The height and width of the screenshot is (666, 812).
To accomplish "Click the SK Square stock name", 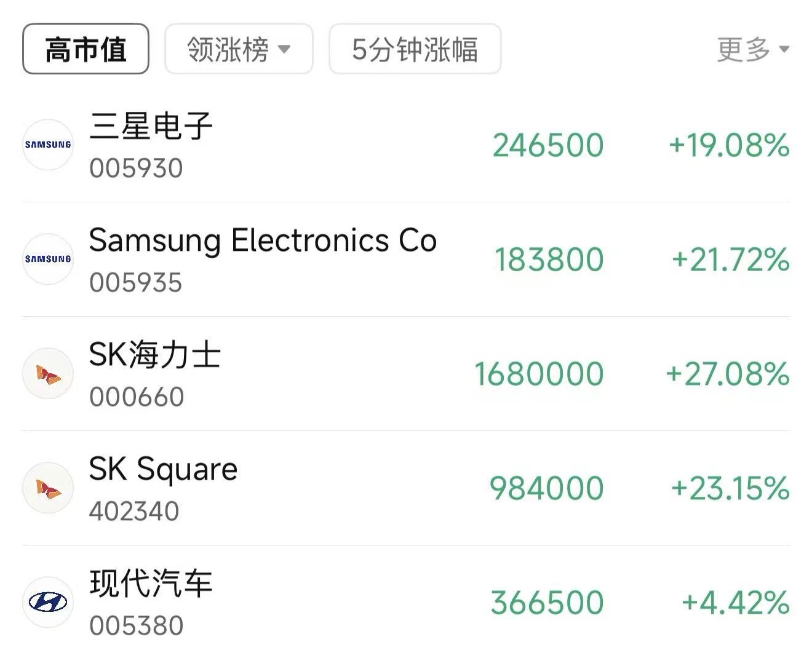I will point(163,470).
